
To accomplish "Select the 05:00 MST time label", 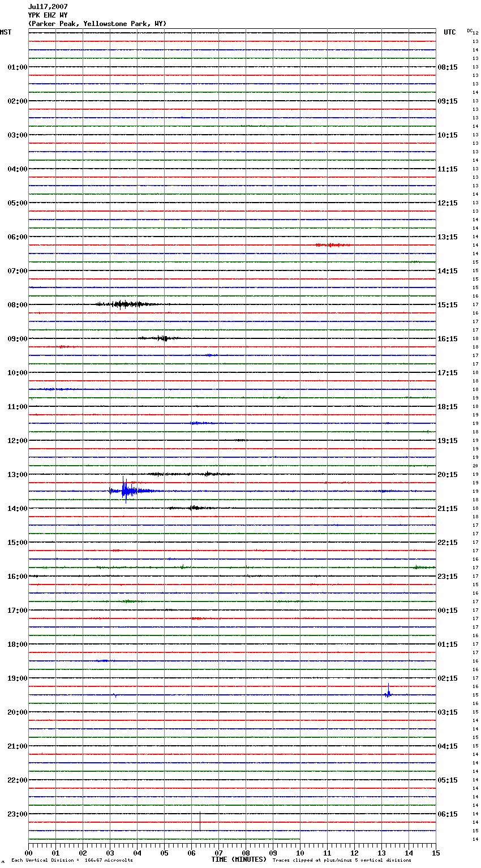I will point(18,203).
